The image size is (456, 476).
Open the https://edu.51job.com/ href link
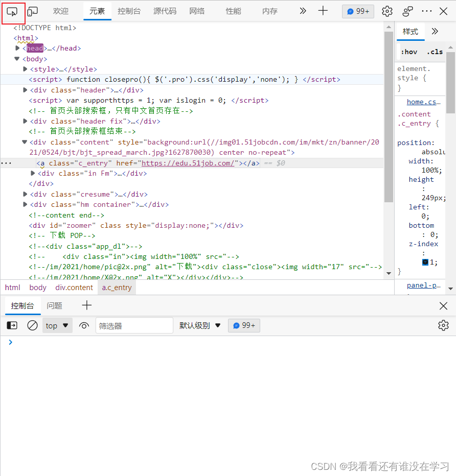tap(188, 163)
